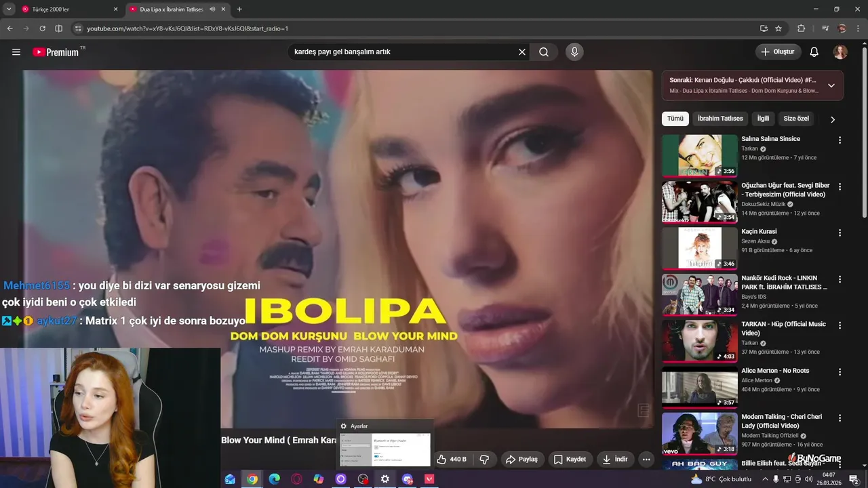The height and width of the screenshot is (488, 868).
Task: Click the İndir download button
Action: tap(616, 460)
